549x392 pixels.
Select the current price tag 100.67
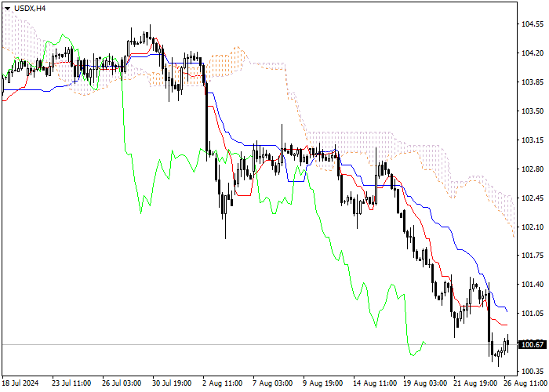click(x=533, y=345)
